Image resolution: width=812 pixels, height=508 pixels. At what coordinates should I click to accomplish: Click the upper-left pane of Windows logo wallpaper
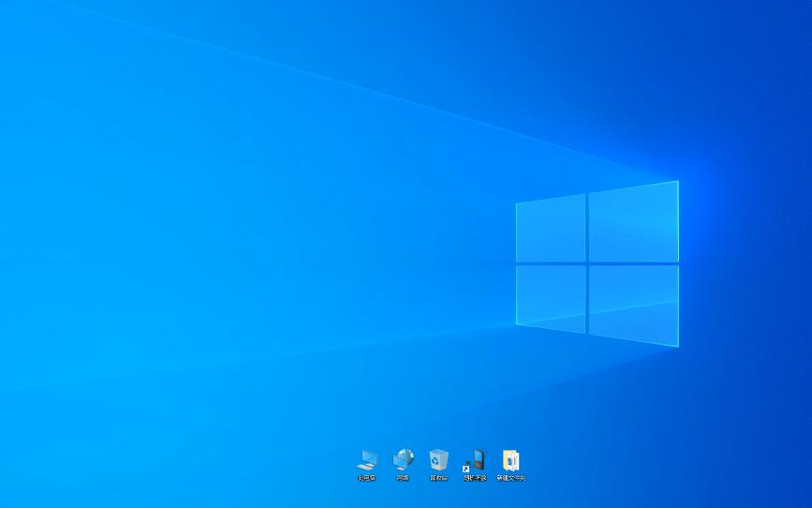pyautogui.click(x=551, y=229)
